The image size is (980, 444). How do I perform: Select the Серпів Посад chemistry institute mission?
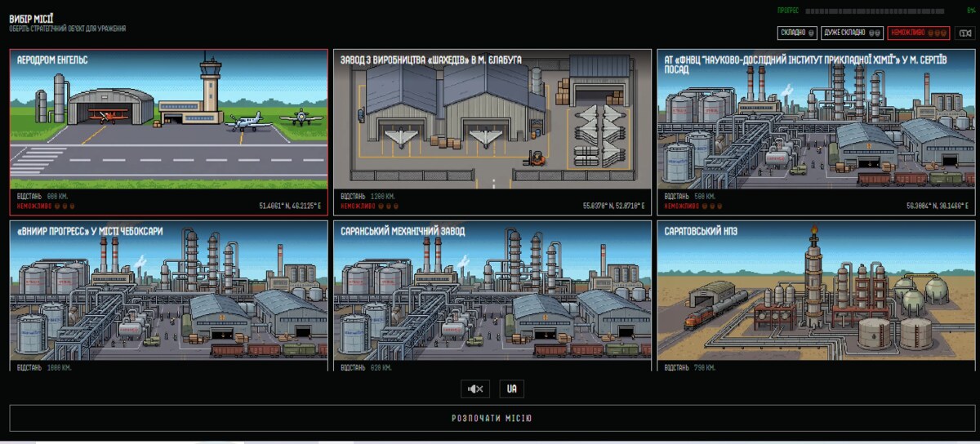(x=816, y=131)
